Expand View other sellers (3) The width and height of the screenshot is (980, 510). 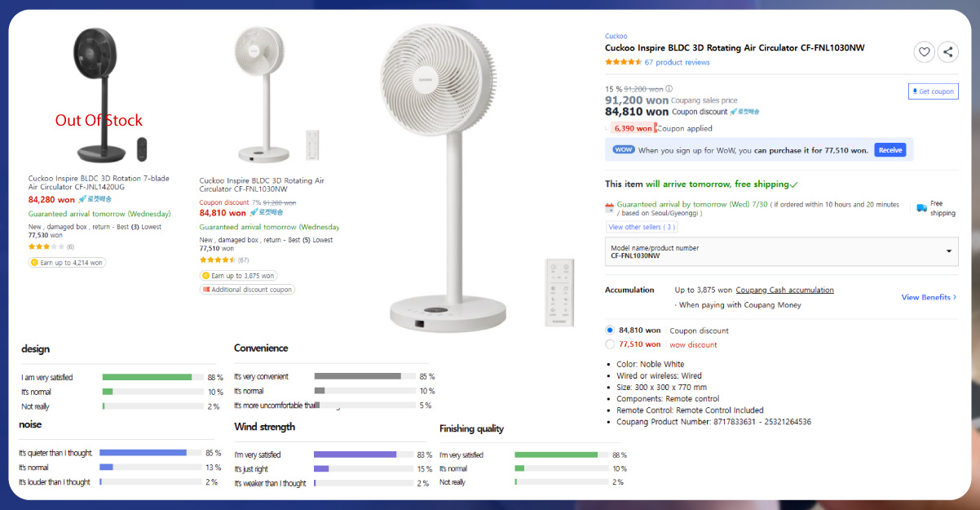point(641,227)
